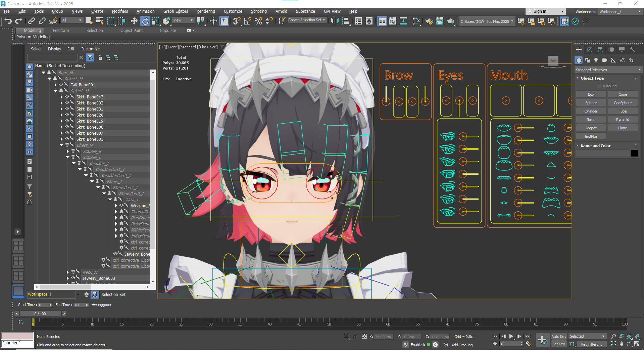
Task: Click the time slider 0 / 100 handle
Action: [x=40, y=314]
